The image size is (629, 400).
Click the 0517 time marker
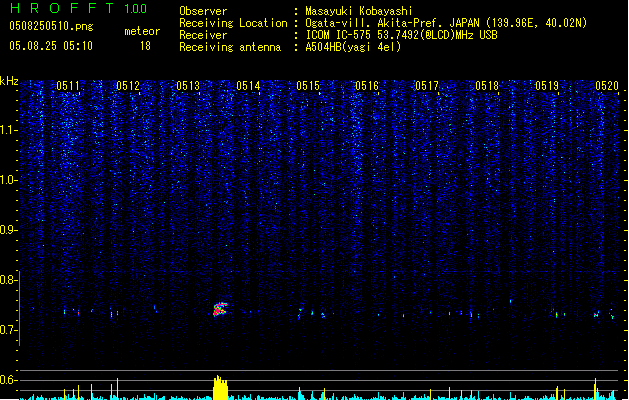pos(427,86)
